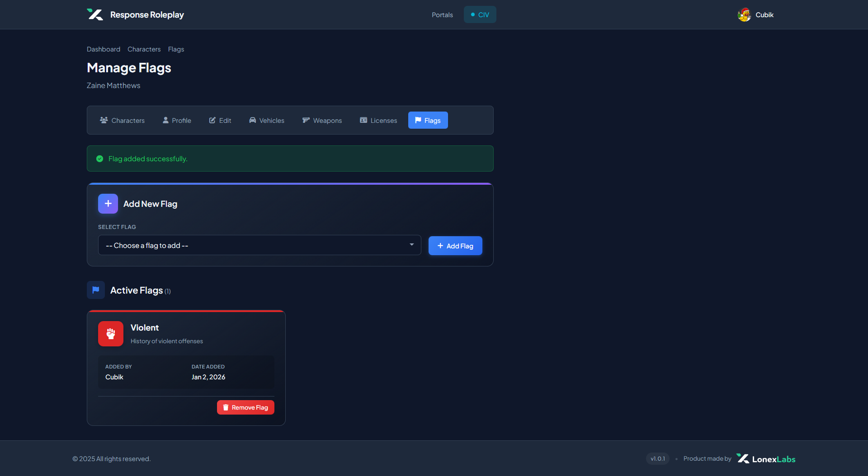The image size is (868, 476).
Task: Click the Response Roleplay logo icon
Action: point(95,14)
